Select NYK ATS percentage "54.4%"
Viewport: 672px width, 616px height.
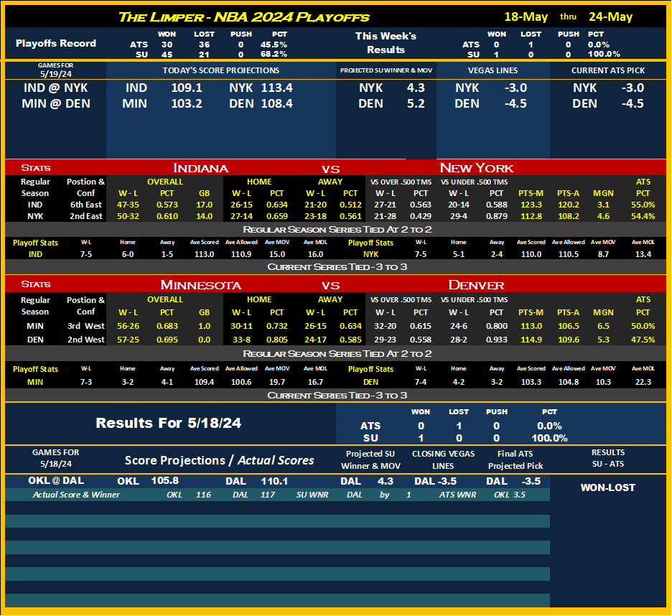pyautogui.click(x=643, y=217)
